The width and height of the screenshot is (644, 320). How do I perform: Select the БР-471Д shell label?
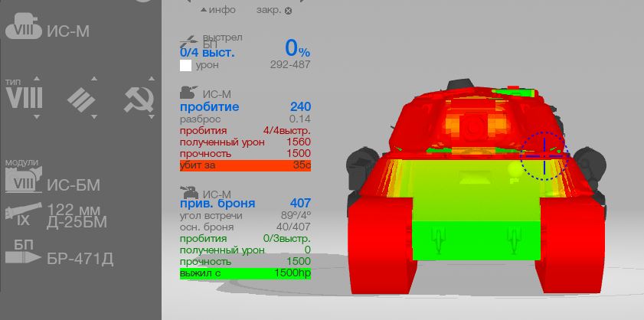click(80, 260)
